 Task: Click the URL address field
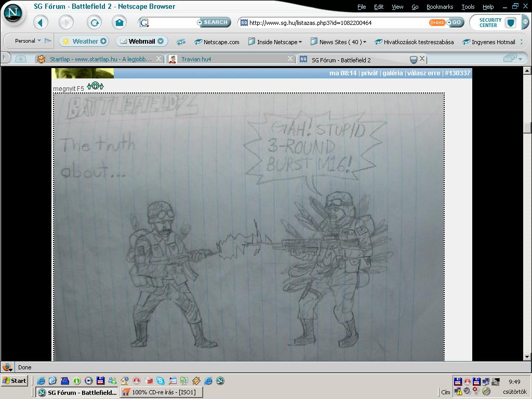tap(332, 23)
